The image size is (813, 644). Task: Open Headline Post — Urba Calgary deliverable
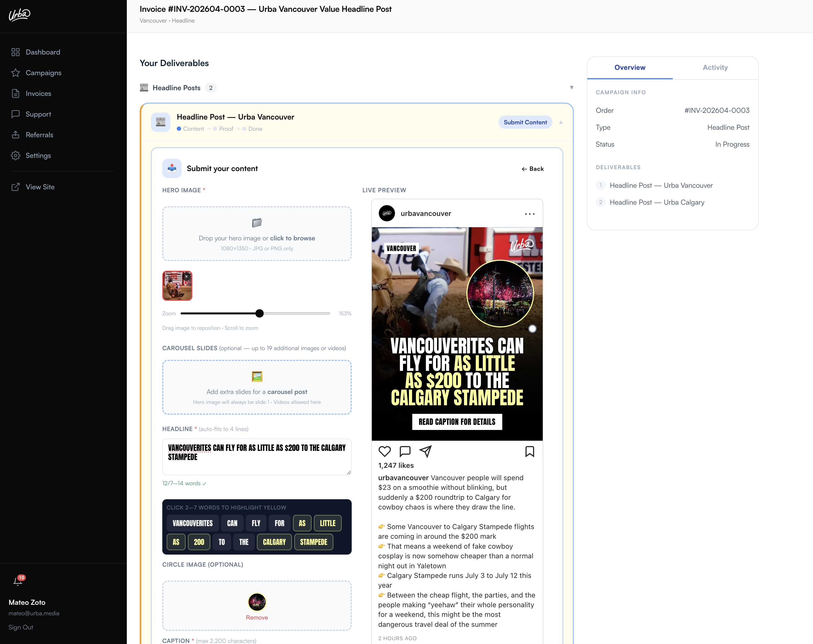(x=657, y=202)
